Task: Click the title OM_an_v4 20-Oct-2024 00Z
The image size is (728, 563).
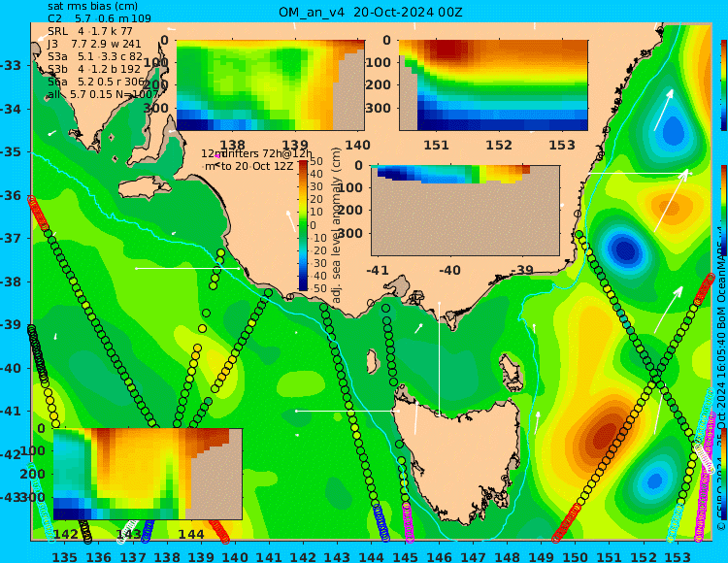Action: pyautogui.click(x=371, y=12)
